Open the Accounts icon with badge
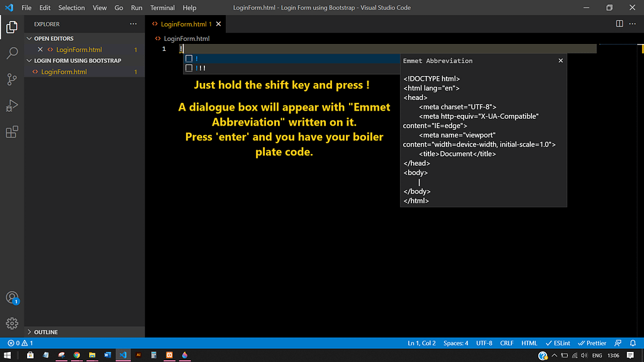Screen dimensions: 644x362 tap(11, 298)
